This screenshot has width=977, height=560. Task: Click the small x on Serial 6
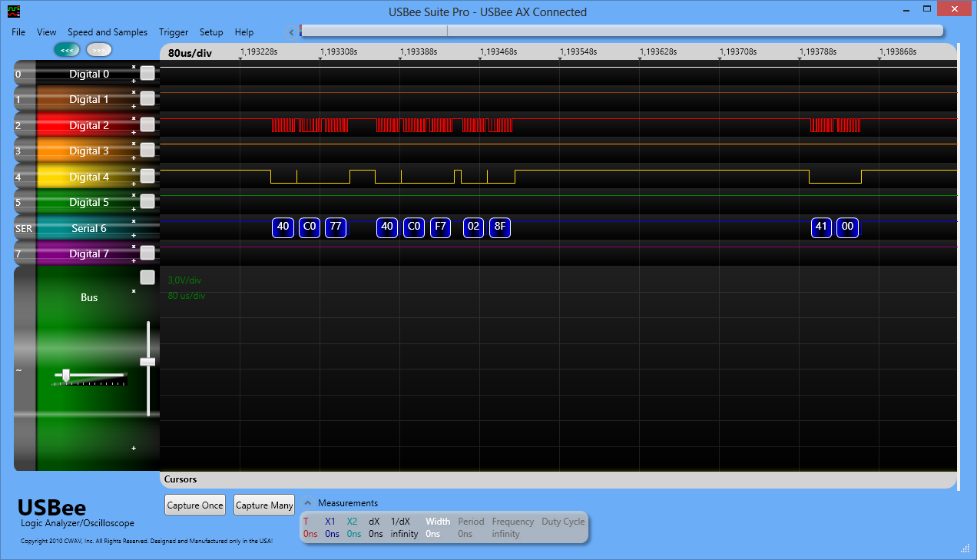(x=134, y=221)
